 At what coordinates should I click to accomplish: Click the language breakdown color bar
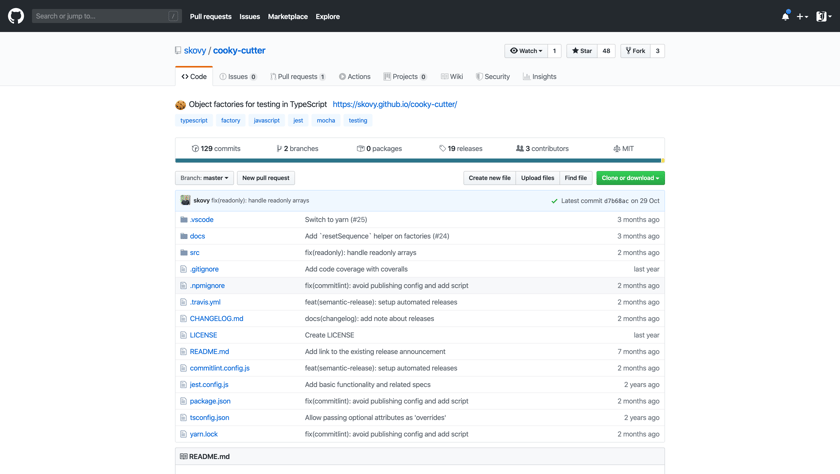point(420,161)
